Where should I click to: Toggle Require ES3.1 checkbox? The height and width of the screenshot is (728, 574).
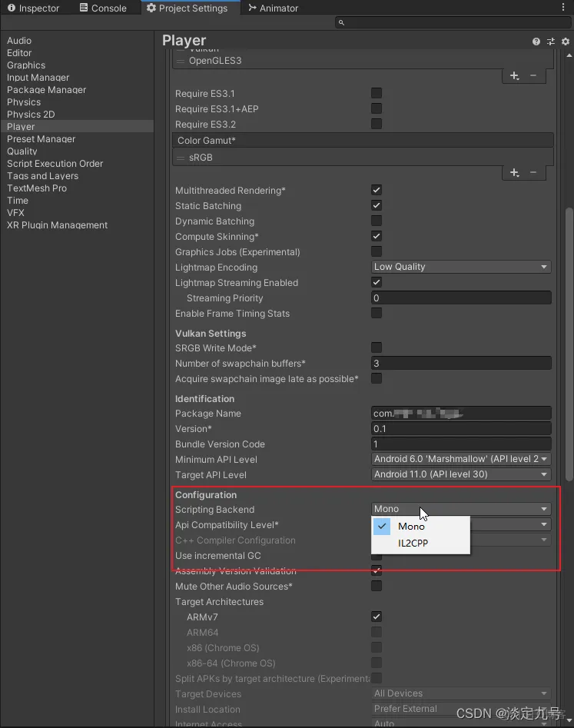pos(377,93)
